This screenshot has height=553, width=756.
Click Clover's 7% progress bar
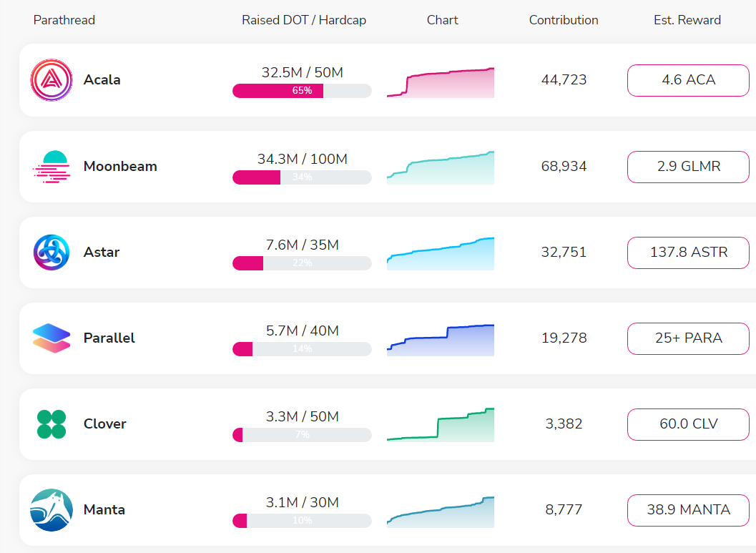[302, 435]
